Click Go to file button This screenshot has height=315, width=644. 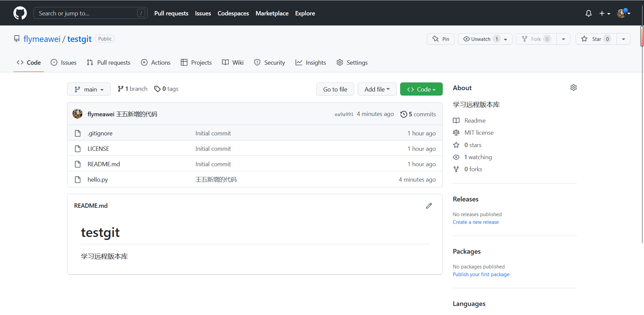coord(335,89)
